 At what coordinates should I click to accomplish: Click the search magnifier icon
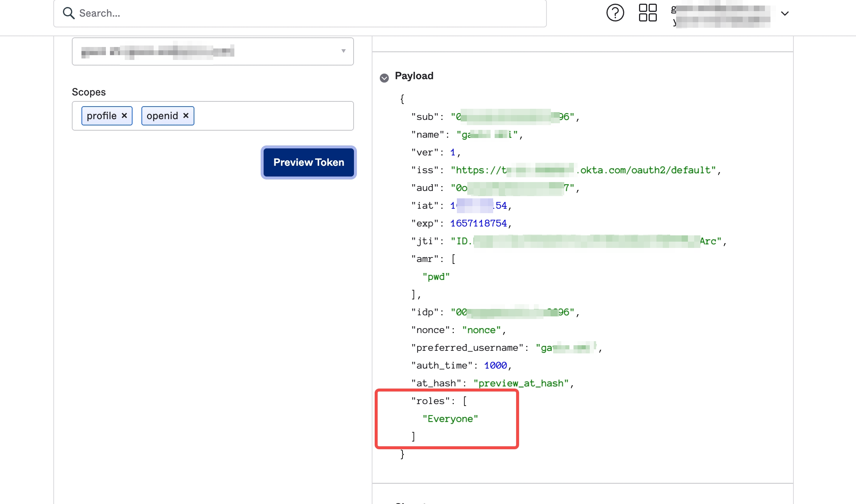(x=68, y=13)
